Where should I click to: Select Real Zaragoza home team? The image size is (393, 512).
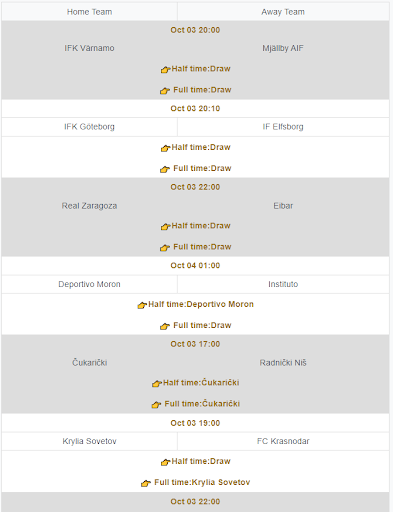[89, 206]
